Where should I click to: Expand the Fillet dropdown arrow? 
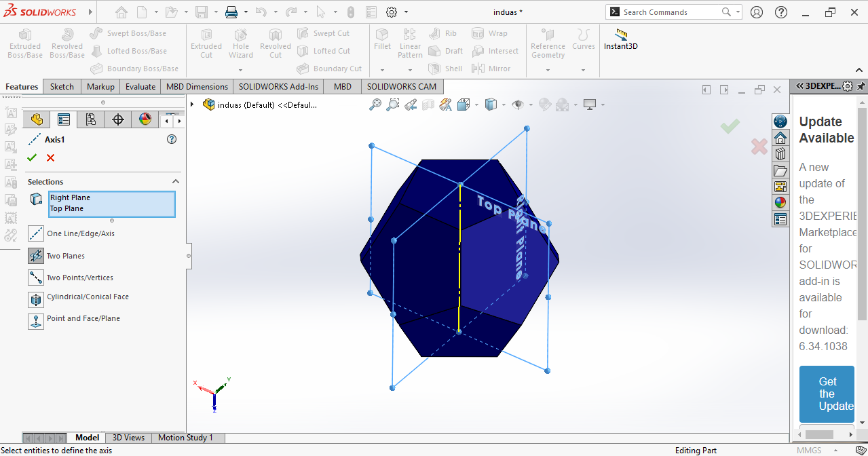point(382,69)
